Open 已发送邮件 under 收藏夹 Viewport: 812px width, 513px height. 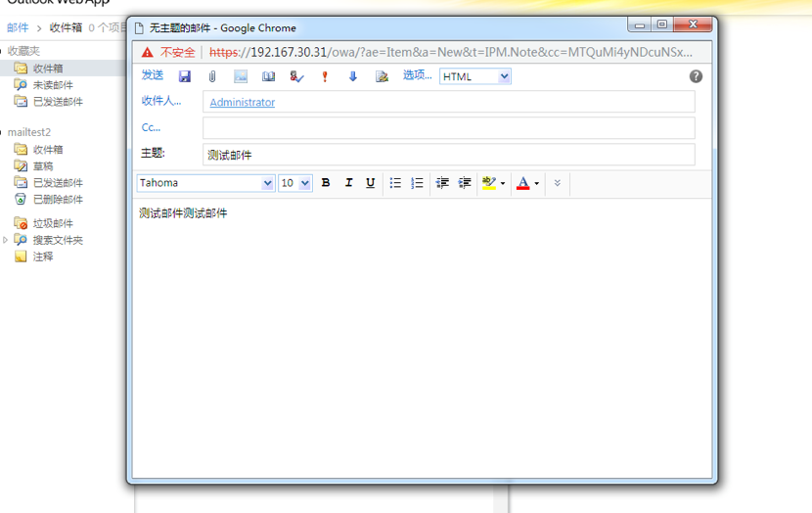tap(58, 102)
